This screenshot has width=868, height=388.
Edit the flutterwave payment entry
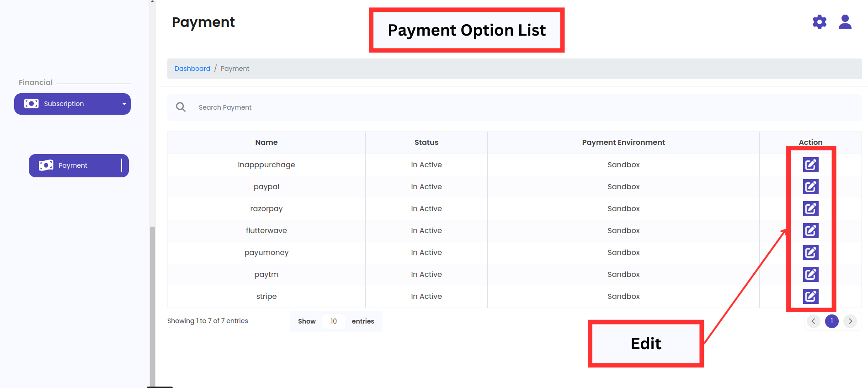coord(810,231)
